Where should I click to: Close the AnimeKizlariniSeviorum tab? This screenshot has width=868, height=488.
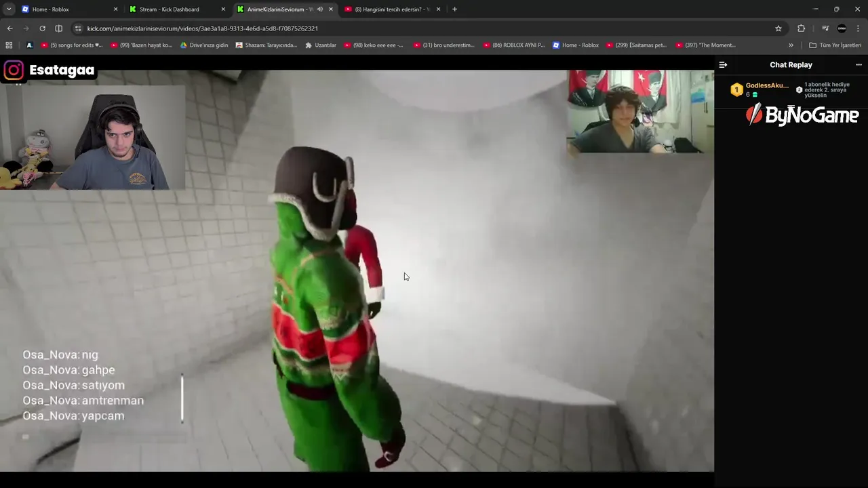point(331,9)
